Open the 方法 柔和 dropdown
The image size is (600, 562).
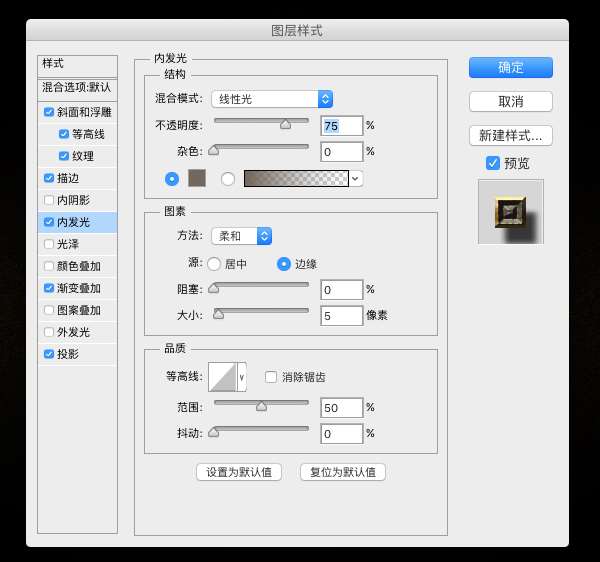(x=241, y=236)
